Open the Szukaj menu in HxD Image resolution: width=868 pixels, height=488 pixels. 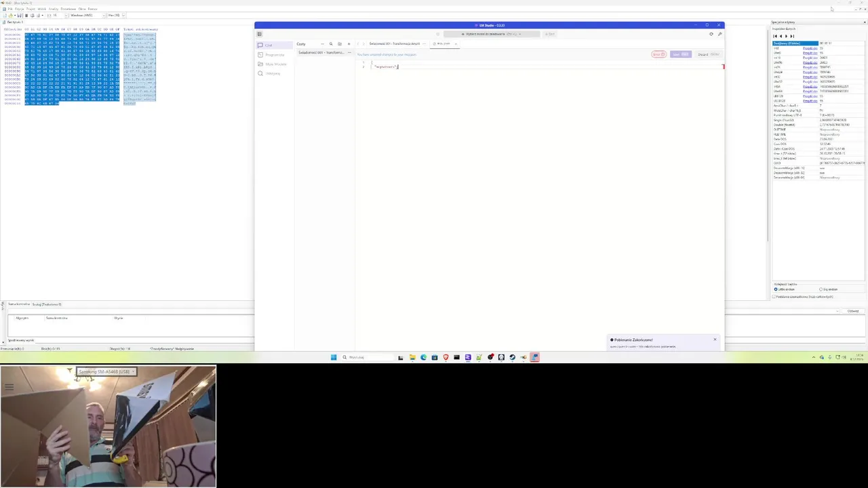coord(31,9)
